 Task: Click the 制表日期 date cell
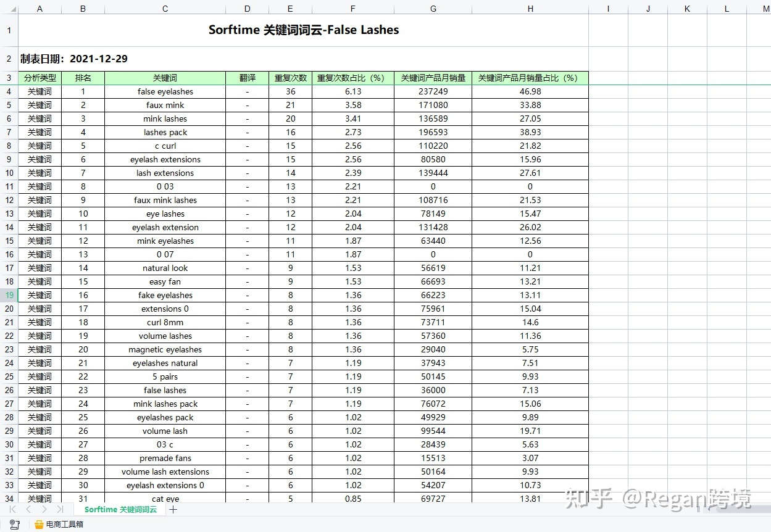click(74, 59)
